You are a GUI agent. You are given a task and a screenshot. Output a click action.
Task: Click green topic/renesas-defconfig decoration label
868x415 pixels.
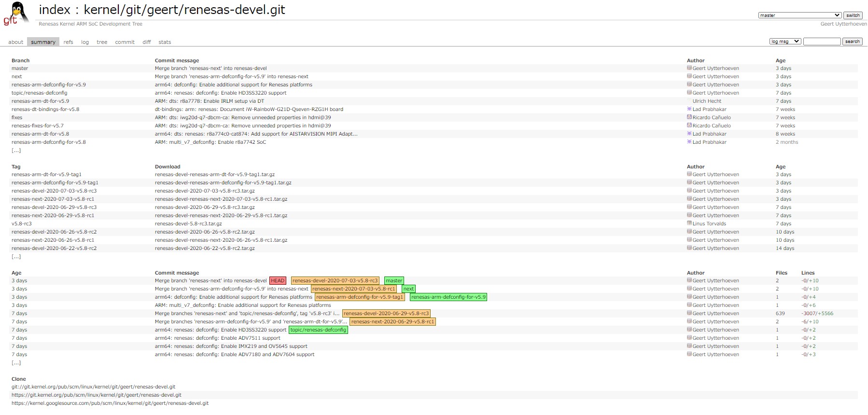tap(318, 330)
